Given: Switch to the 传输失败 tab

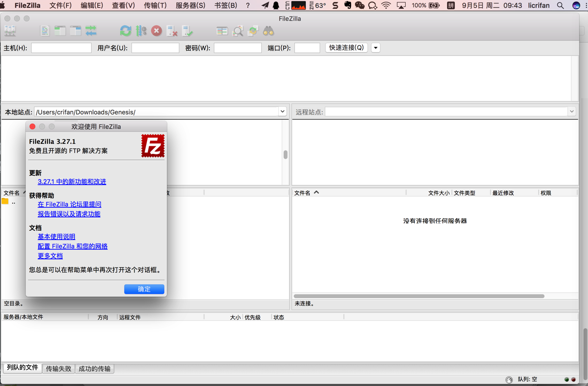Looking at the screenshot, I should (x=58, y=369).
